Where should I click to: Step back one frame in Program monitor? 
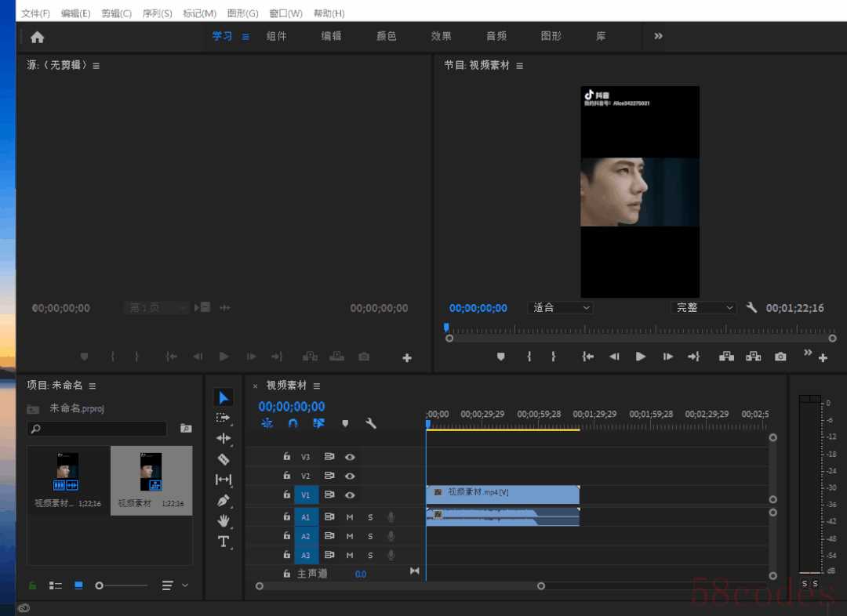coord(614,357)
